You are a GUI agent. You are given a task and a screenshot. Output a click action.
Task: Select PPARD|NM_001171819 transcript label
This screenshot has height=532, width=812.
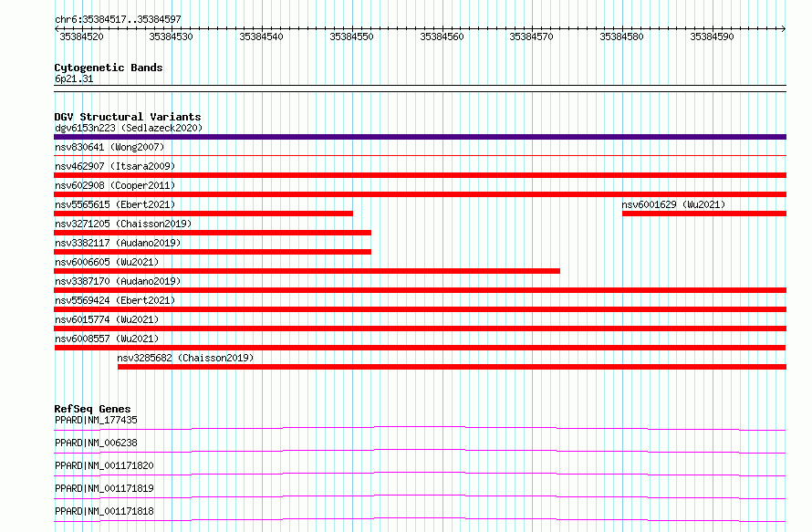click(104, 488)
